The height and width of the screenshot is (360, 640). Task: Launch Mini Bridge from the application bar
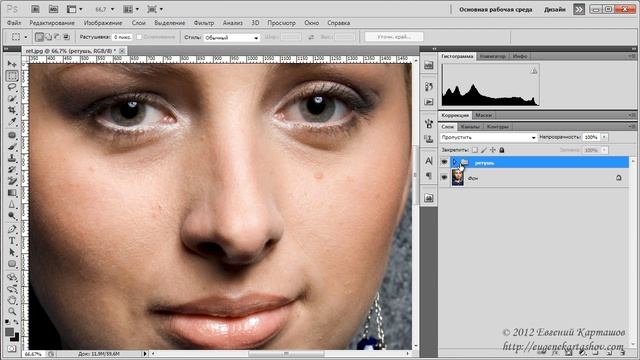tap(53, 9)
